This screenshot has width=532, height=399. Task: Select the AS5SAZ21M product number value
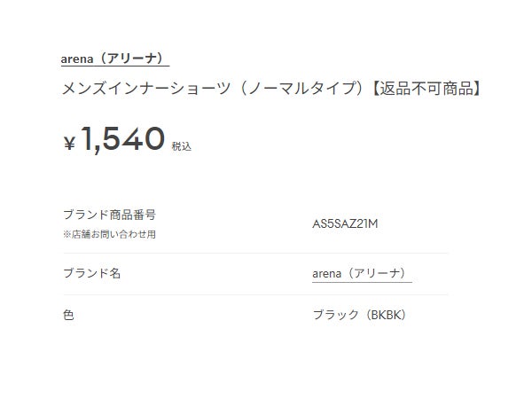tap(346, 223)
